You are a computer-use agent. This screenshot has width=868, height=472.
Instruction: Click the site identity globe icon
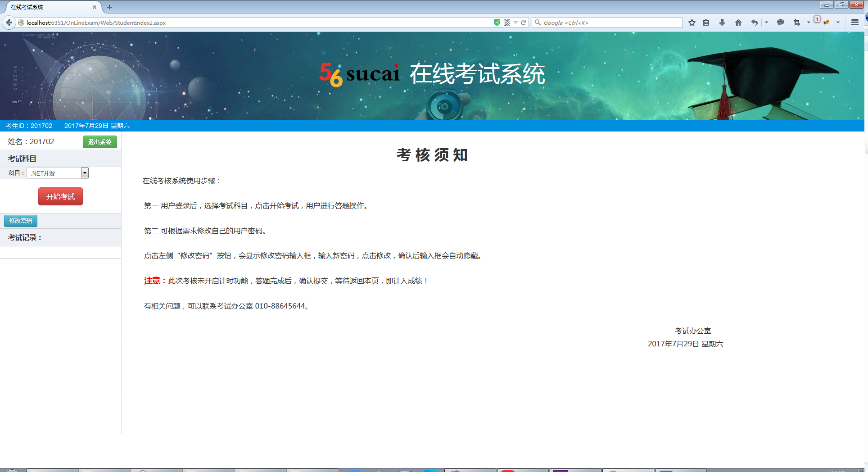pyautogui.click(x=21, y=23)
